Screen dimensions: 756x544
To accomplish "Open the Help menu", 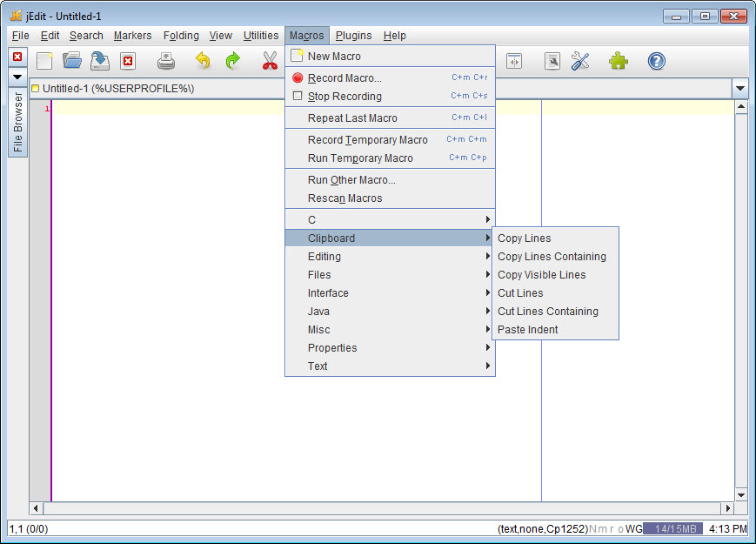I will pyautogui.click(x=394, y=36).
